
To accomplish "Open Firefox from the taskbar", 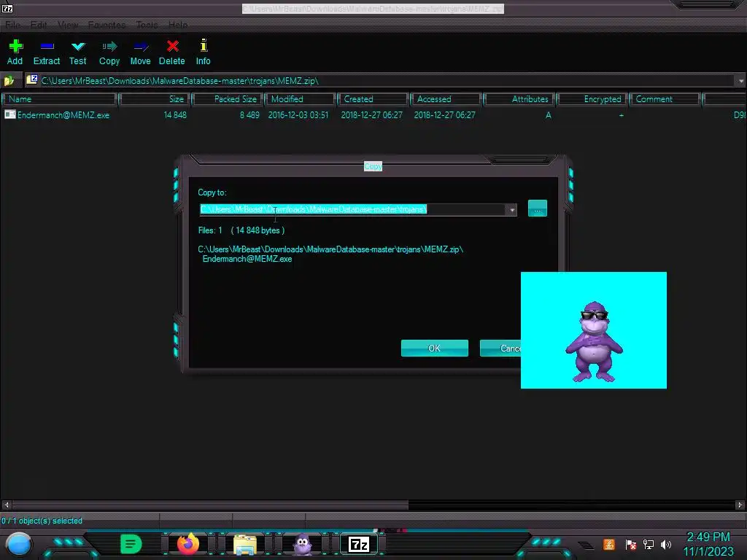I will coord(188,544).
